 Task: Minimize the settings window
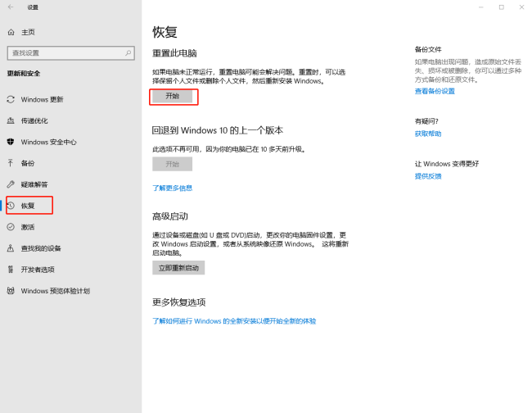[x=480, y=7]
